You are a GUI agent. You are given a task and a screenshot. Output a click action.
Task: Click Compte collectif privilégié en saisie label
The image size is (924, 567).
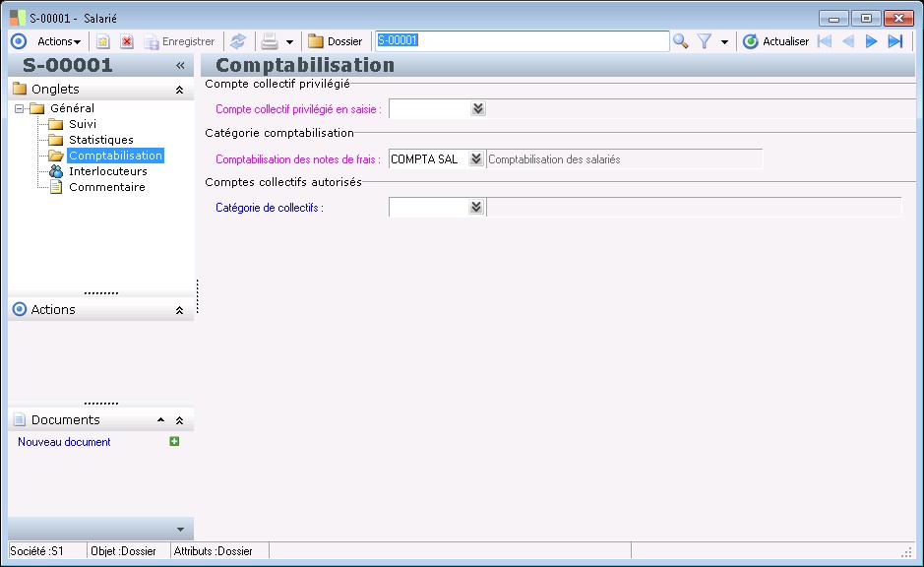[x=298, y=109]
